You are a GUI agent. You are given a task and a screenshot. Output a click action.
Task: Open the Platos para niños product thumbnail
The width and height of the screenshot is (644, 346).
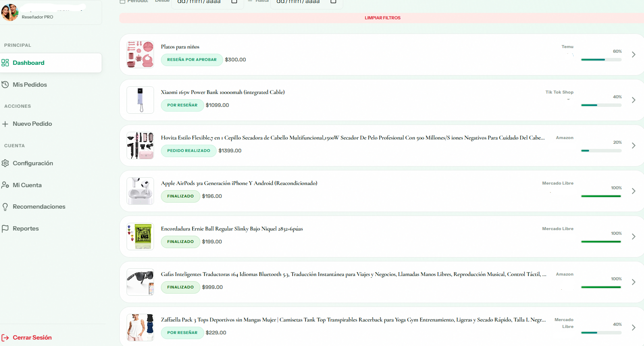tap(140, 55)
